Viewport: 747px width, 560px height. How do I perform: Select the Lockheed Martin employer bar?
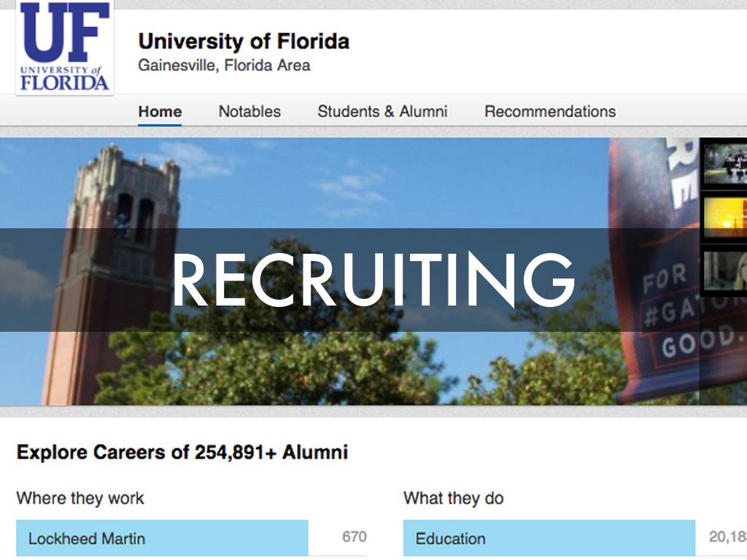point(162,538)
